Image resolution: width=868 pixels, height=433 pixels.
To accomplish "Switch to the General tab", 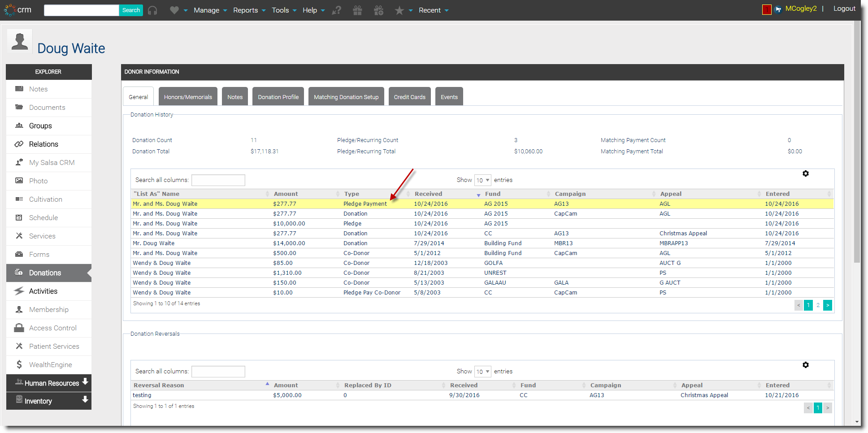I will tap(138, 97).
